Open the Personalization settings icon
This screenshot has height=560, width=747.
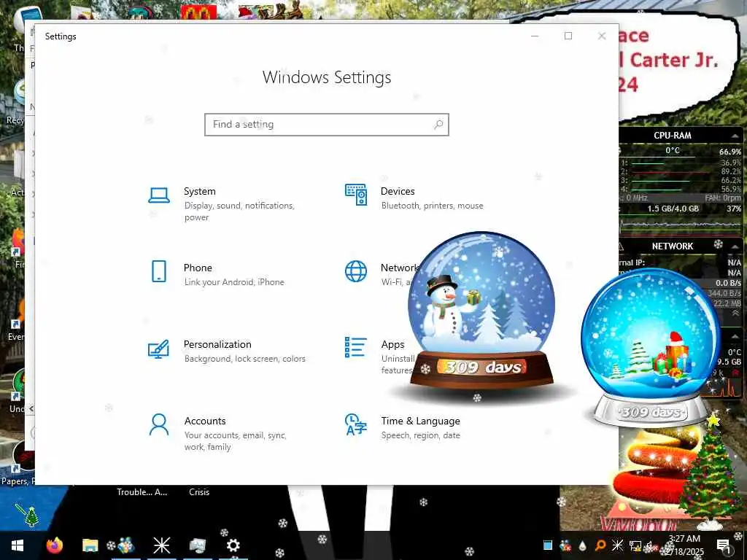[158, 349]
